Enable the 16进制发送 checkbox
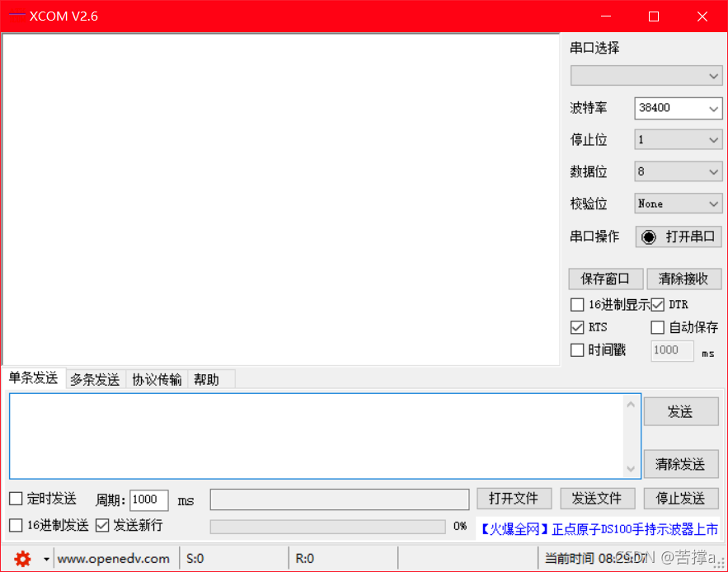The height and width of the screenshot is (572, 728). click(x=16, y=526)
